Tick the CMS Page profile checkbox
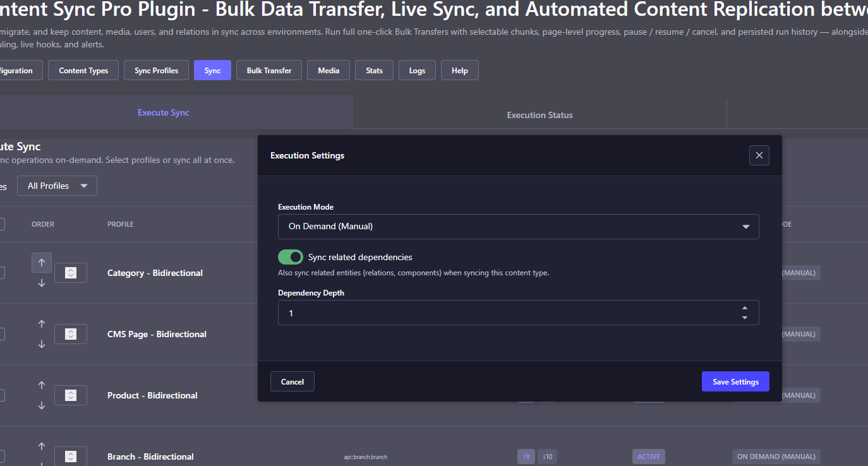Viewport: 868px width, 466px height. pos(1,334)
